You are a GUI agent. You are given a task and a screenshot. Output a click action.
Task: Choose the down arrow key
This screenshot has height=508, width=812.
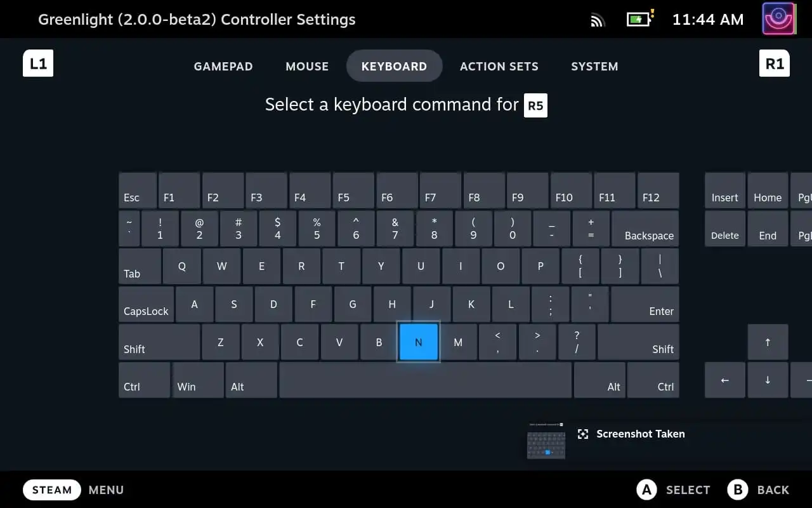coord(768,380)
